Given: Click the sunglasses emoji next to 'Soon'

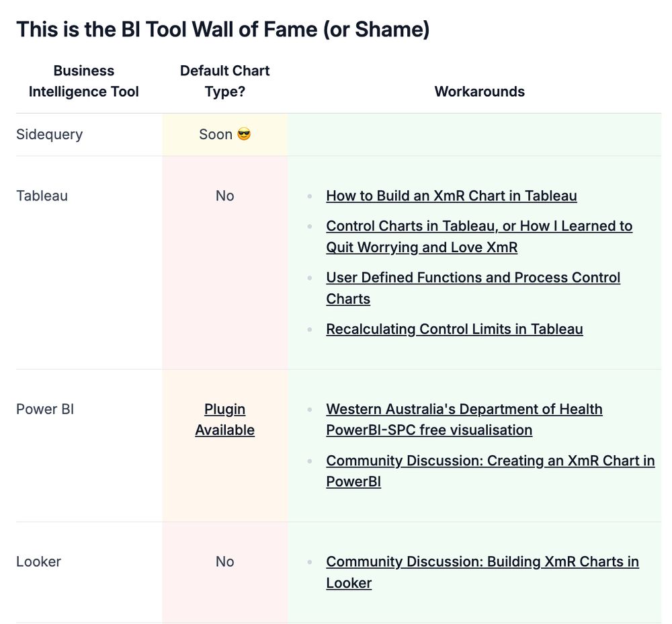Looking at the screenshot, I should [244, 134].
